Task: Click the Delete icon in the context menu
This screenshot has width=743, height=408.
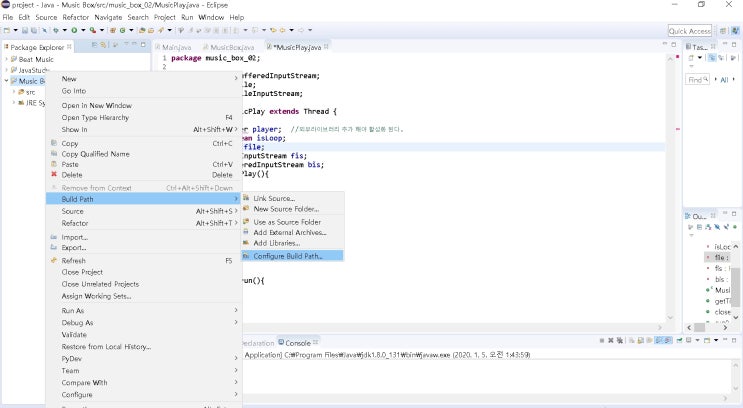Action: (x=53, y=175)
